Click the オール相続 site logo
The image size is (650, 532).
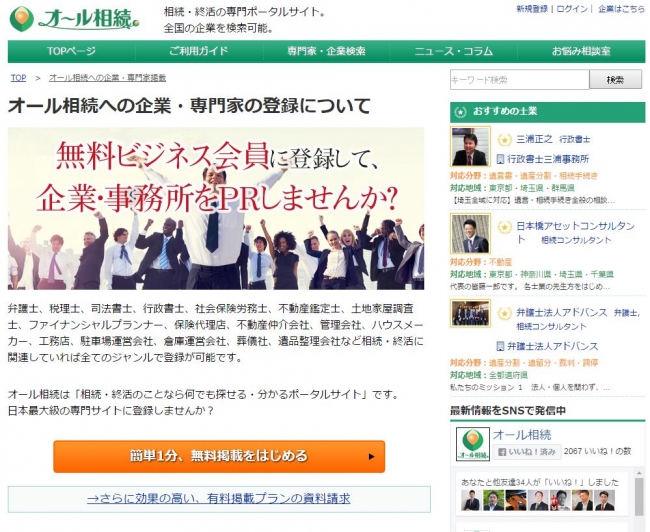[x=75, y=19]
